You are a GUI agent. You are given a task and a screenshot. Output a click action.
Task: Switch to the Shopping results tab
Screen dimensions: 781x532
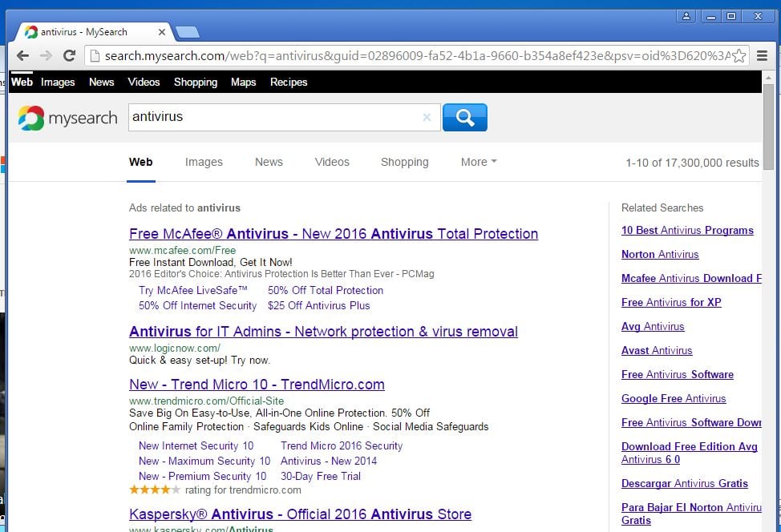404,162
